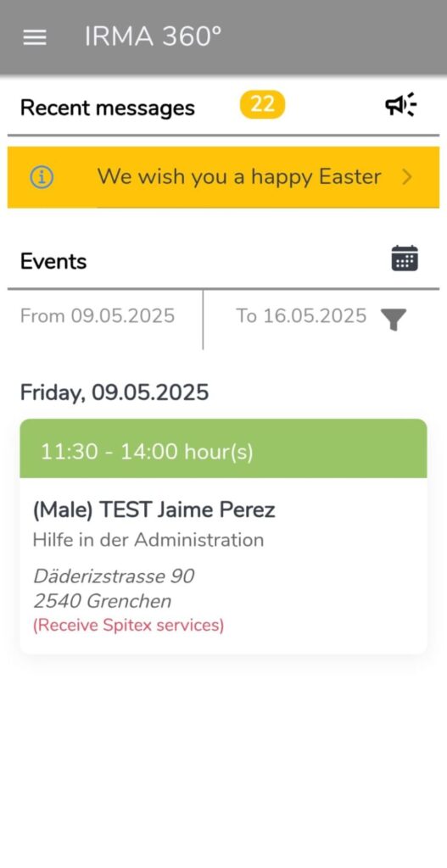Open the From 09.05.2025 date picker
447x868 pixels.
pos(98,316)
